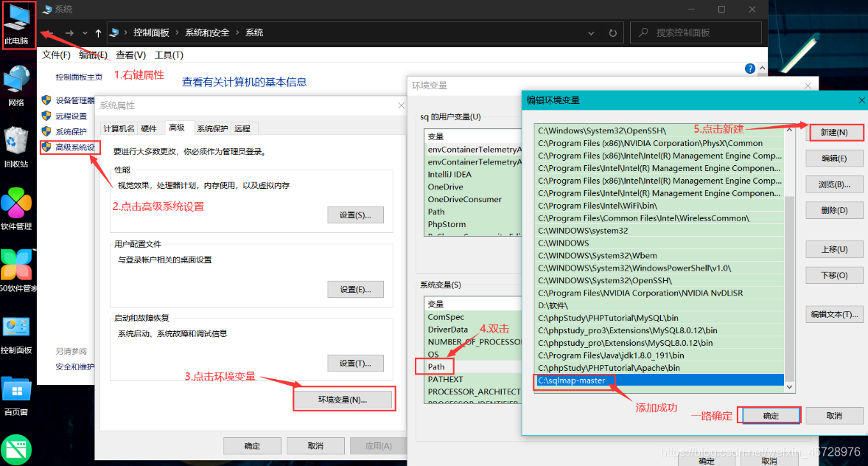Click the shield icon beside 系统保护
868x466 pixels.
click(46, 131)
